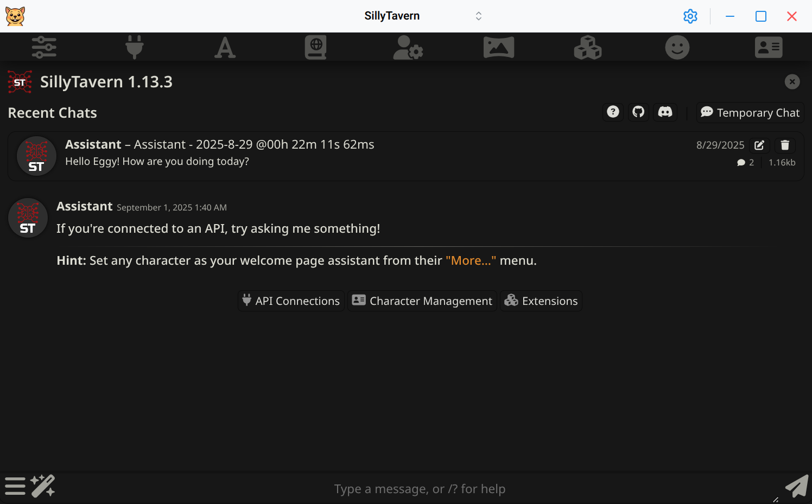The height and width of the screenshot is (504, 812).
Task: Open User Settings person-gear icon
Action: 408,47
